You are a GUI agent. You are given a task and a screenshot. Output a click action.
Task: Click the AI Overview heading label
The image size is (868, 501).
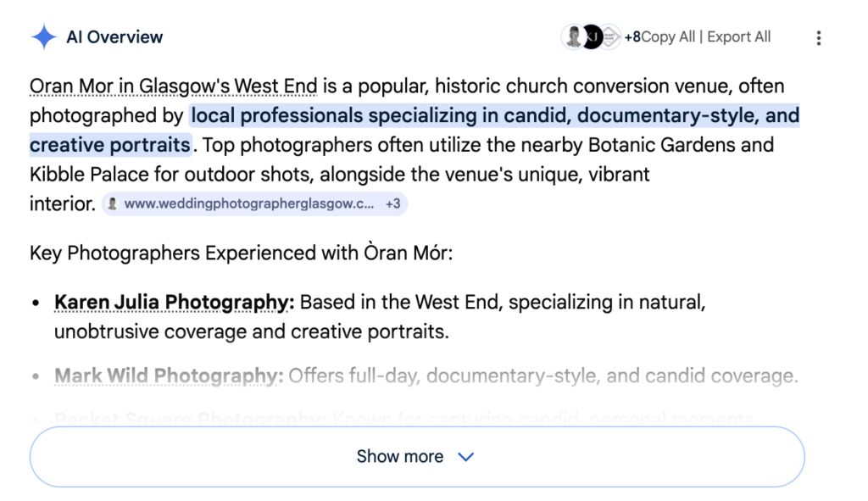114,37
